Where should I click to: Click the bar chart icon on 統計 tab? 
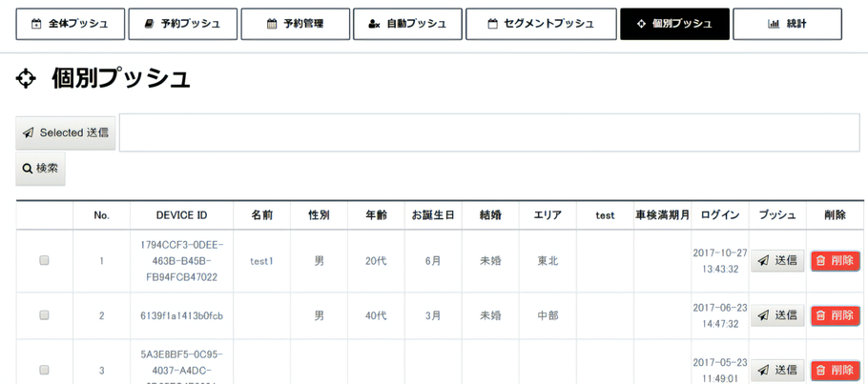[774, 24]
